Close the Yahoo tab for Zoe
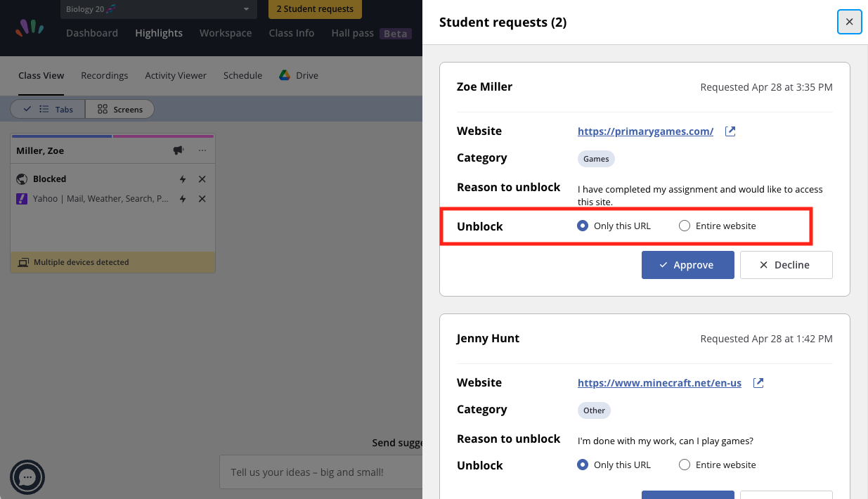Image resolution: width=868 pixels, height=499 pixels. [x=202, y=199]
